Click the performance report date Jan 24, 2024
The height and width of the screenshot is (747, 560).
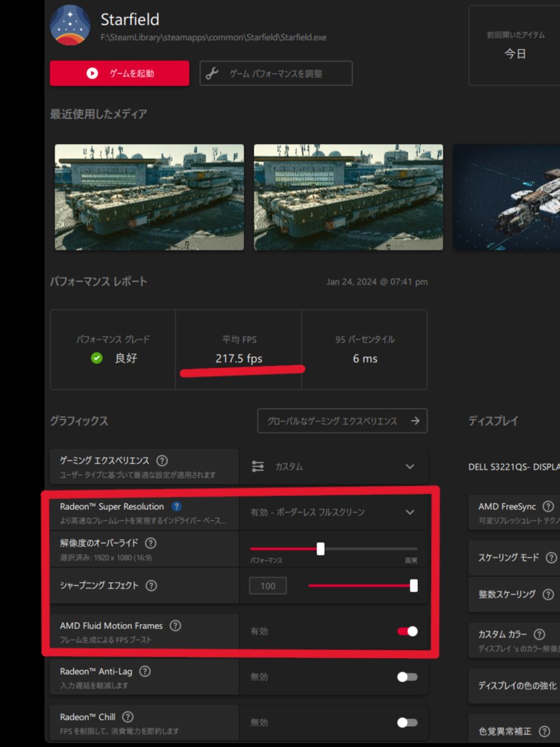click(x=377, y=282)
